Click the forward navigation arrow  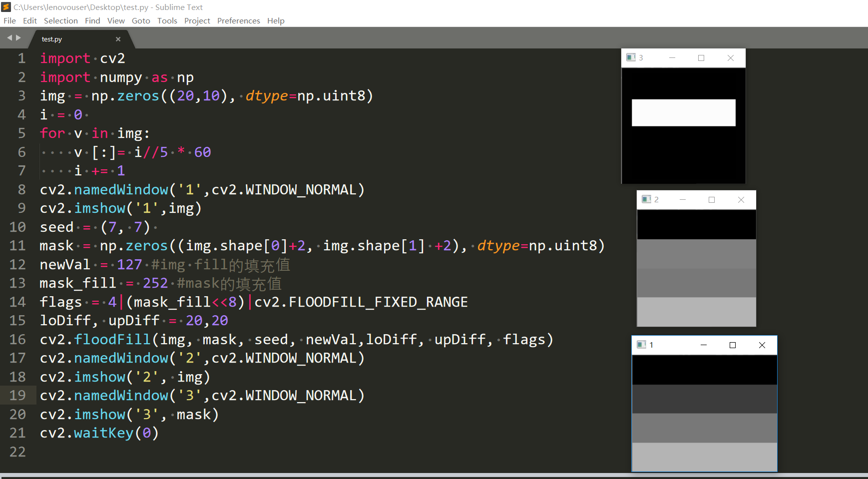pos(19,37)
